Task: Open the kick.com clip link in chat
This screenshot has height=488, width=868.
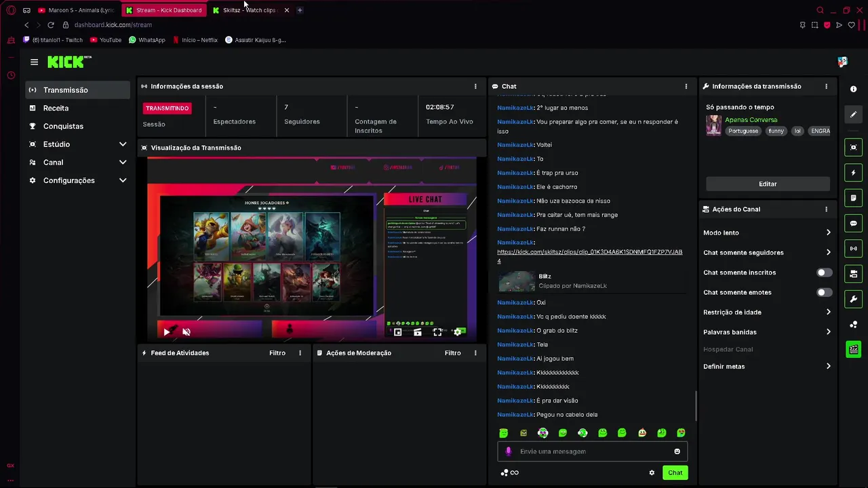Action: (x=589, y=256)
